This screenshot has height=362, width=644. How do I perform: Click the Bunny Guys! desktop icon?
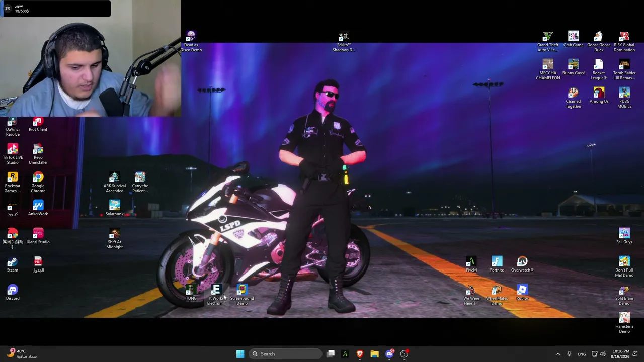coord(573,67)
